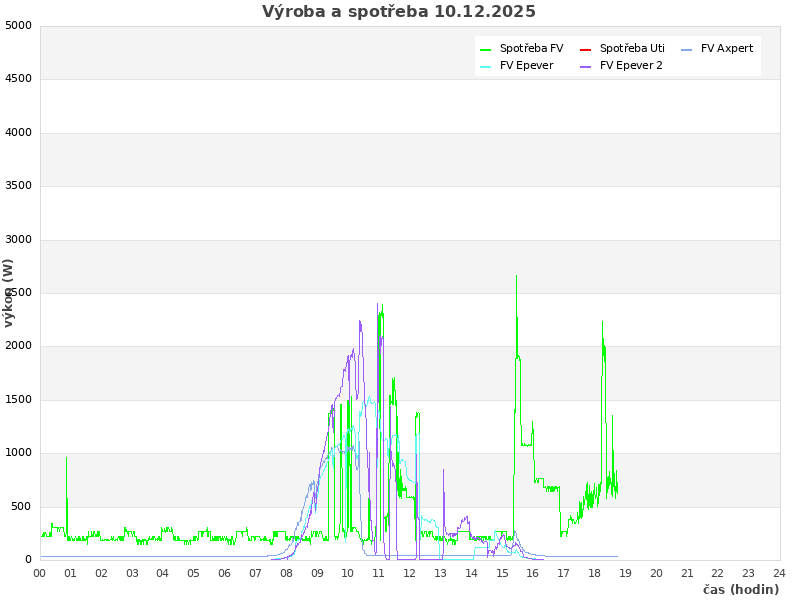
Task: Click the purple curve peak past hour 10
Action: click(x=360, y=322)
